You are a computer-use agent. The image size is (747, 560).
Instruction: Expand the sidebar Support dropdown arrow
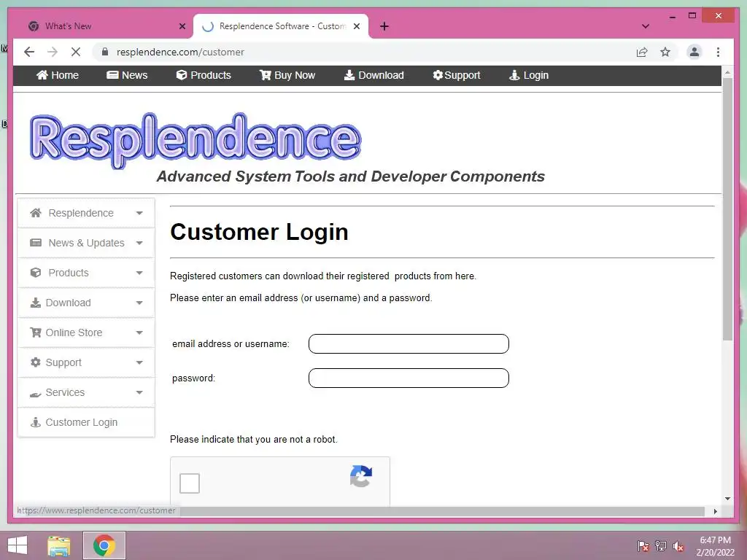pyautogui.click(x=139, y=362)
